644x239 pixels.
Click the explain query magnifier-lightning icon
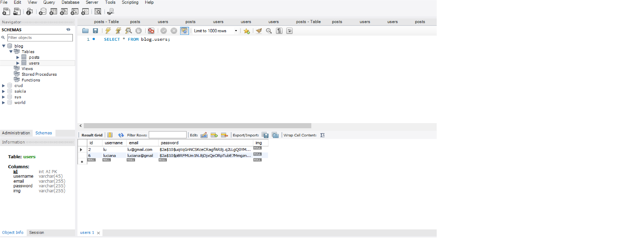click(128, 31)
